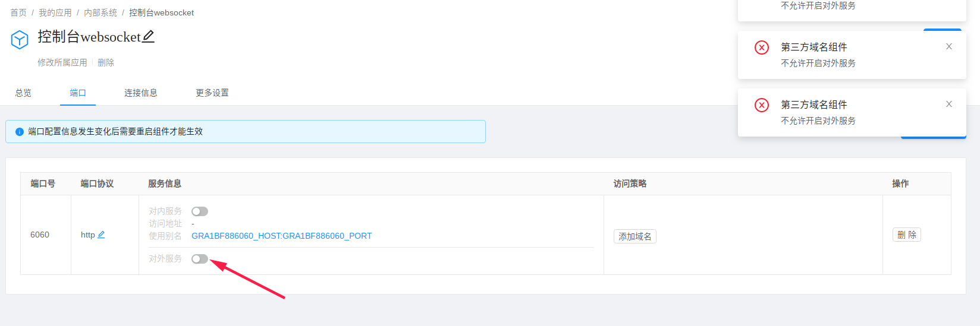The height and width of the screenshot is (326, 980).
Task: Click the 删除 button in port 6060 row
Action: click(907, 235)
